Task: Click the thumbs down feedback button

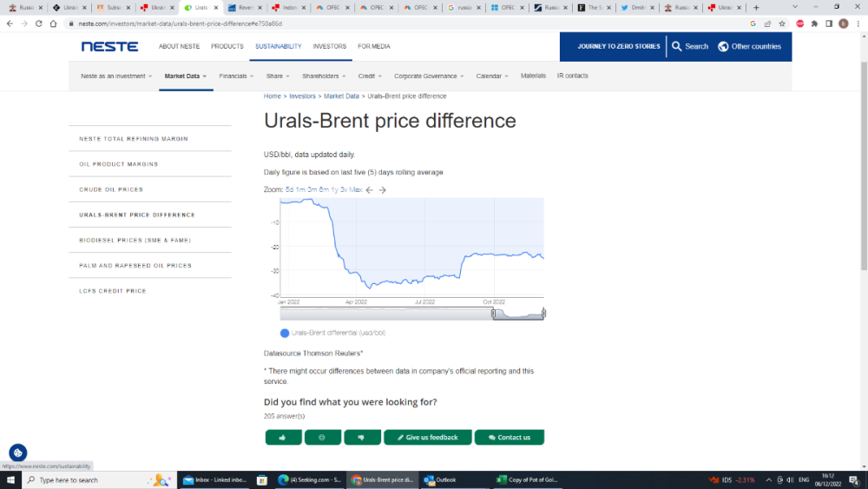Action: (362, 437)
